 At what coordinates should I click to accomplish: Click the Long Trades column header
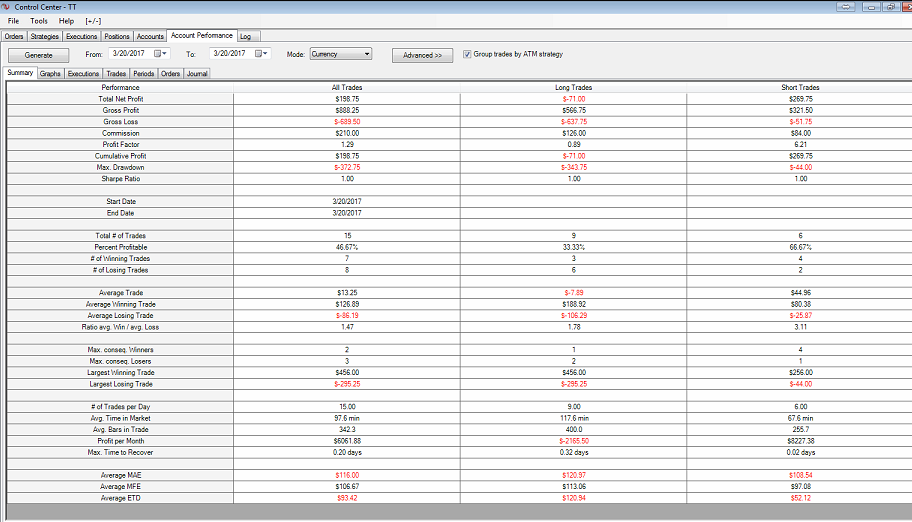pyautogui.click(x=573, y=87)
